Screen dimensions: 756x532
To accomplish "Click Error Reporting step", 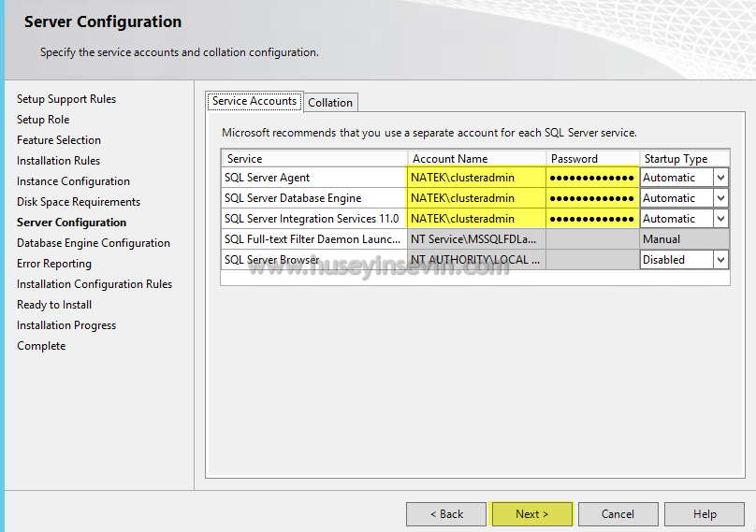I will point(54,264).
